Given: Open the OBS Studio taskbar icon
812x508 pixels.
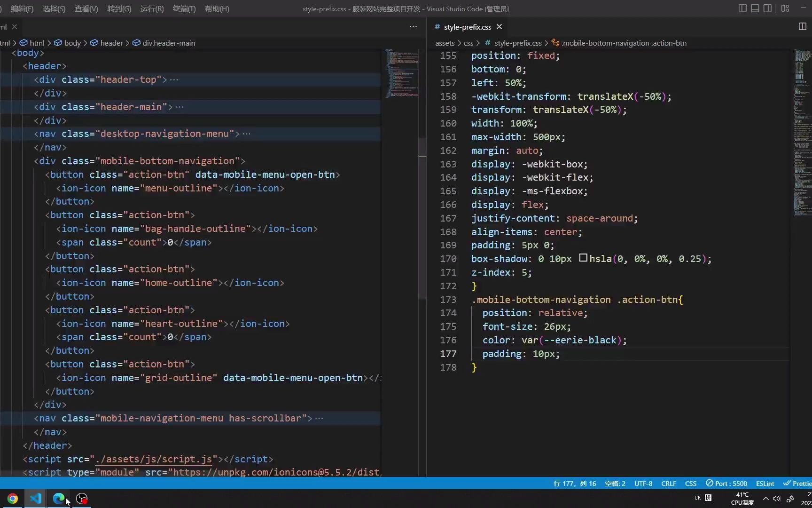Looking at the screenshot, I should click(82, 499).
